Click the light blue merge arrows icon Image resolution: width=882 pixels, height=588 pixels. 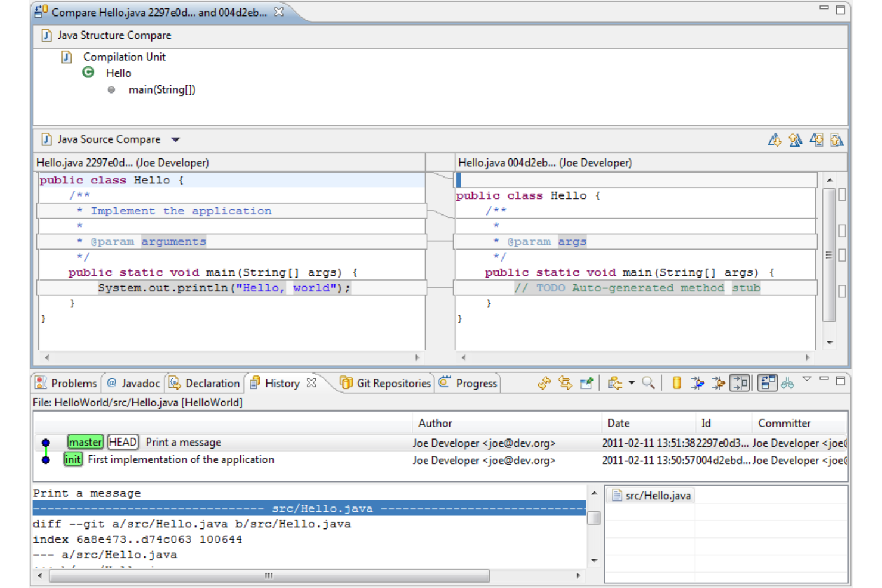788,383
